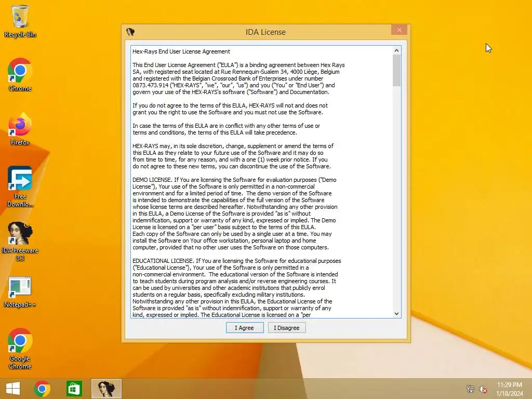Select the Chrome desktop shortcut

pyautogui.click(x=20, y=75)
